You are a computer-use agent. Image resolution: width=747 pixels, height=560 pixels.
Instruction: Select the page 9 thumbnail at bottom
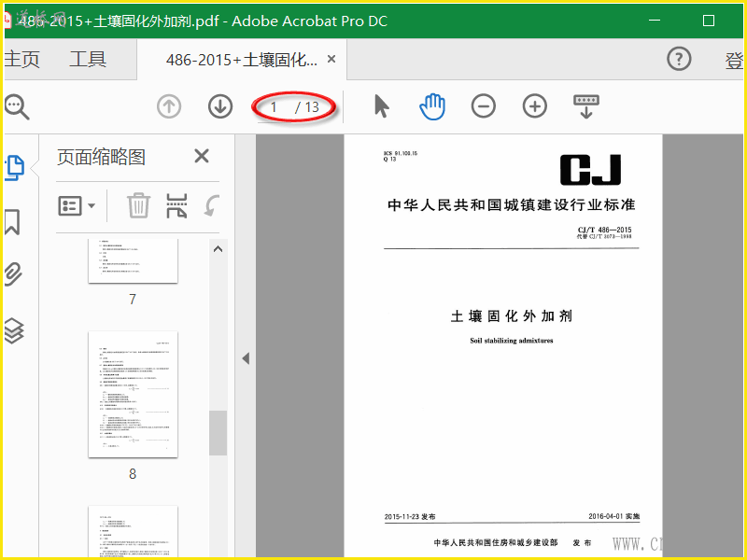pyautogui.click(x=133, y=531)
